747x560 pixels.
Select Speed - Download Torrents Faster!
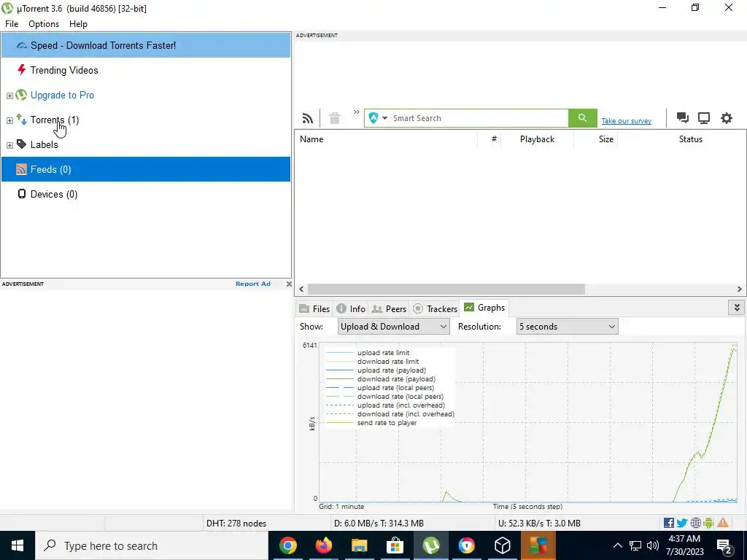pos(146,45)
